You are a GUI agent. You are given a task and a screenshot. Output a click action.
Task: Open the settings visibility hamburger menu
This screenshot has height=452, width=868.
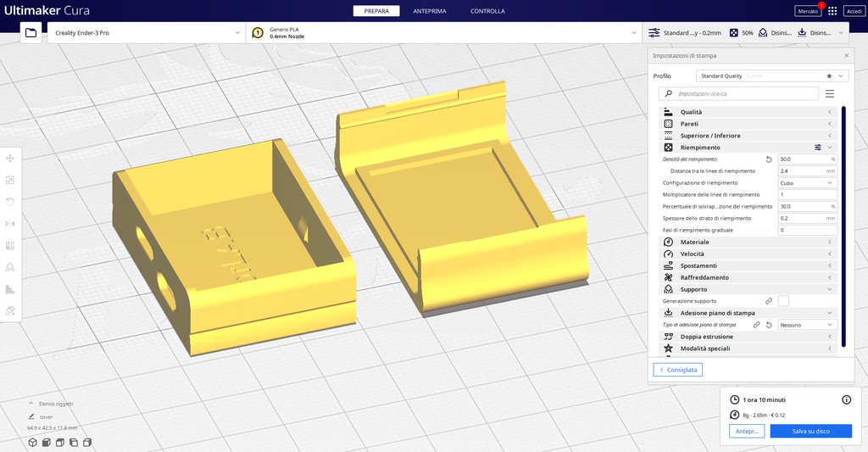coord(830,94)
